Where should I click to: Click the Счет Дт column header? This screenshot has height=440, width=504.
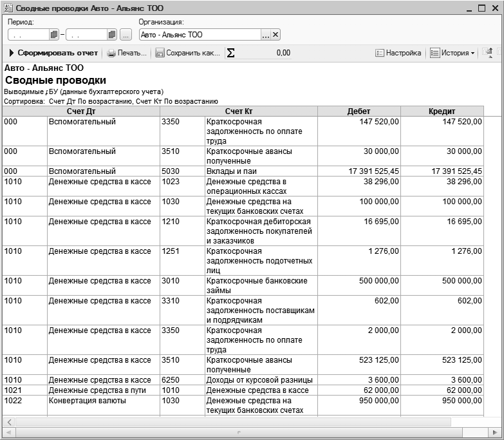coord(80,111)
